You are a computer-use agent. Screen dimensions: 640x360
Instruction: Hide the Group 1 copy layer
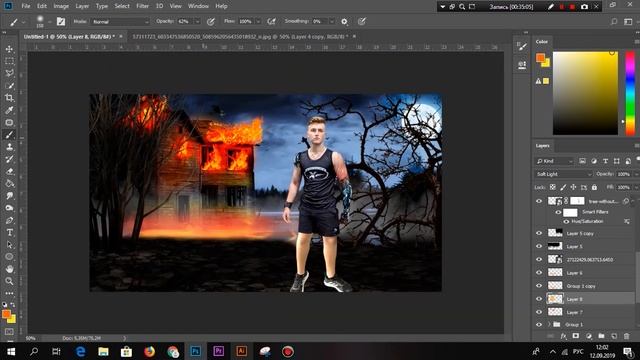click(x=539, y=286)
